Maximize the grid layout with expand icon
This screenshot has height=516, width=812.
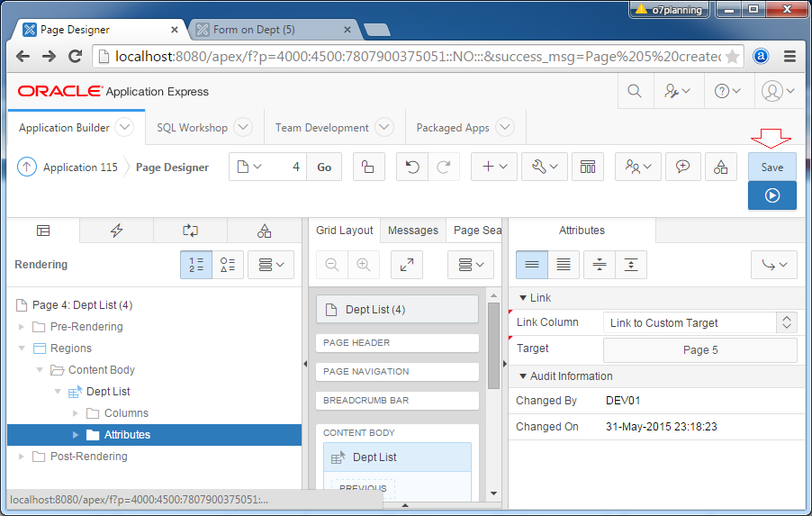[x=407, y=265]
